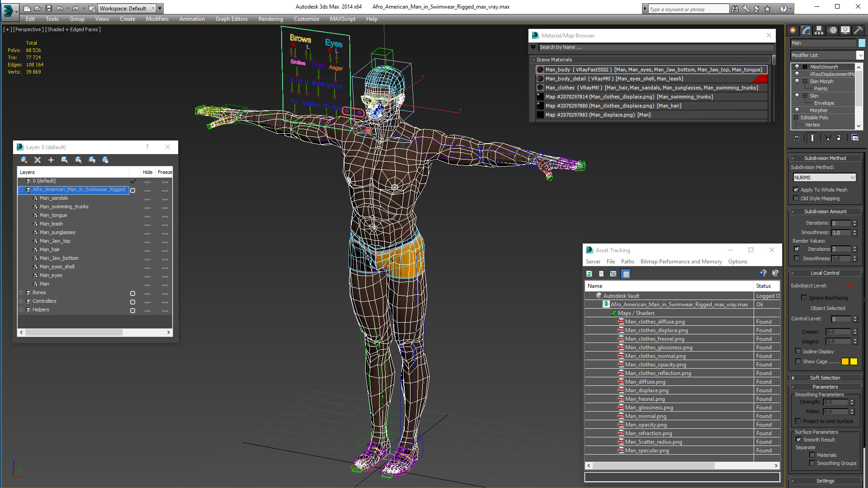The width and height of the screenshot is (868, 488).
Task: Open the Graph Editors menu
Action: click(231, 19)
